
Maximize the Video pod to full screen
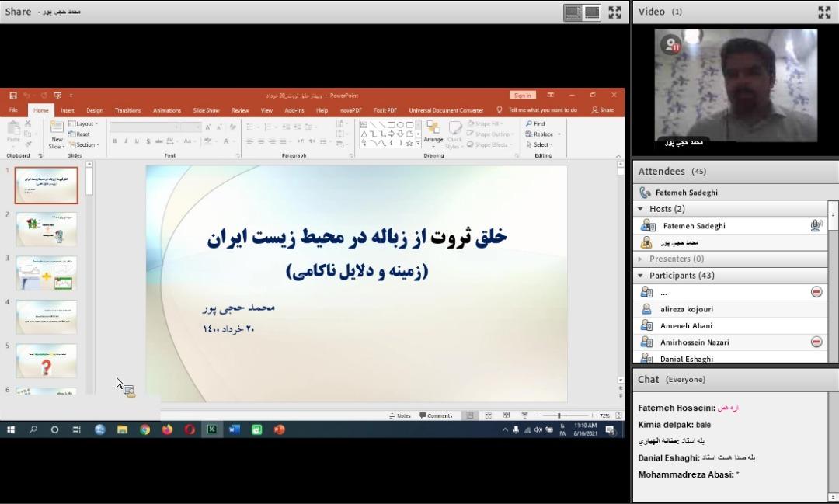[x=824, y=12]
